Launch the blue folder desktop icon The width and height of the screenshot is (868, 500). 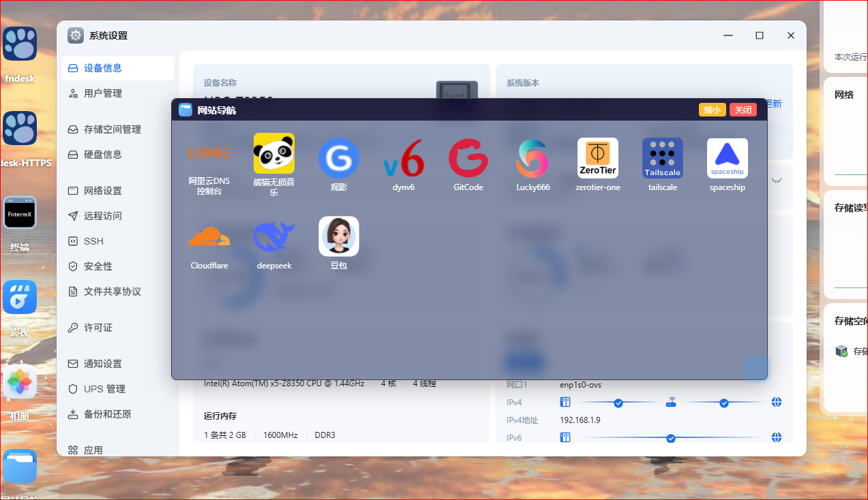pos(20,466)
